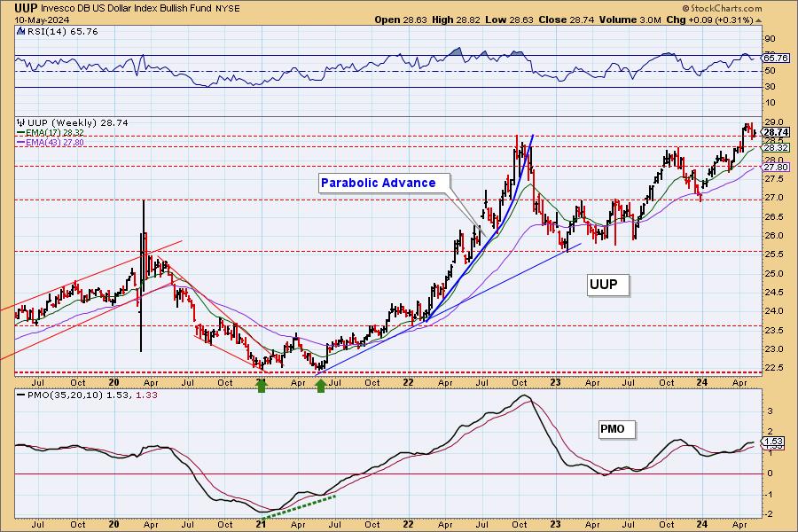Click the green dotted trendline on the PMO
This screenshot has height=532, width=798.
coord(300,506)
